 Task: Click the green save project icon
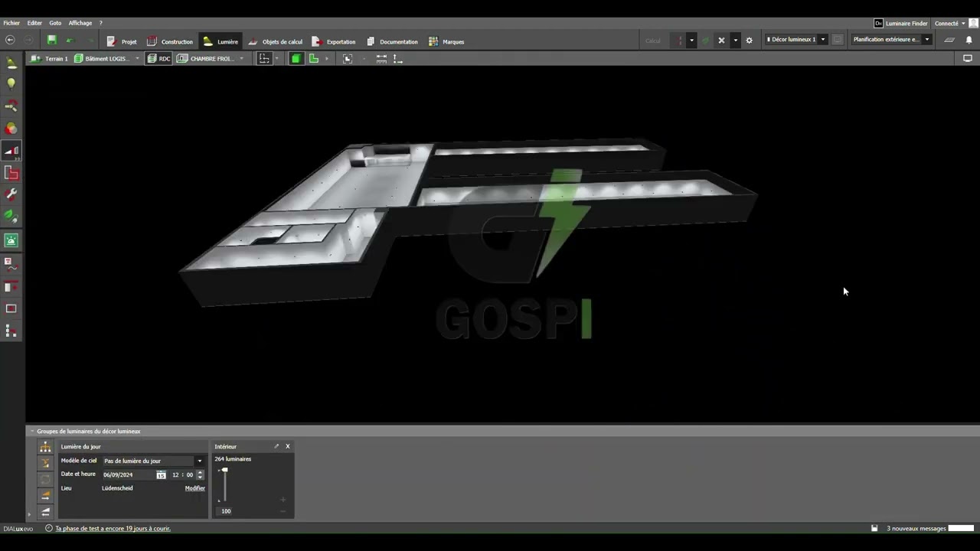(51, 40)
